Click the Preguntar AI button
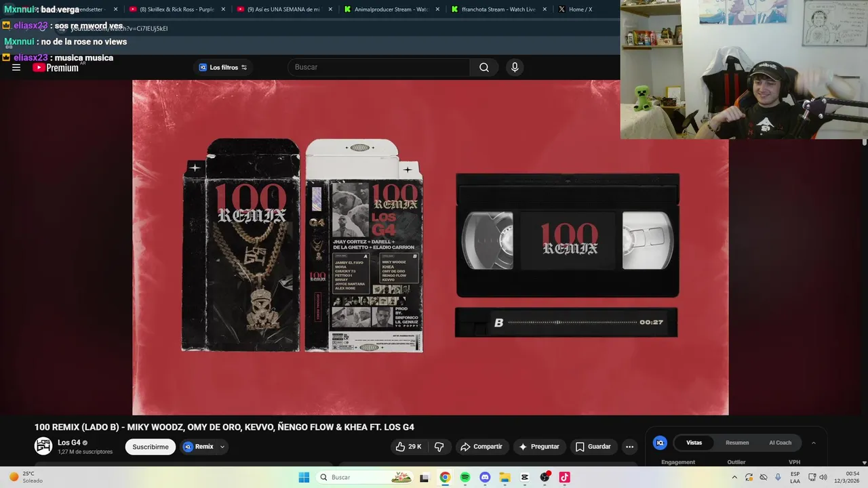Viewport: 868px width, 488px height. click(x=539, y=447)
